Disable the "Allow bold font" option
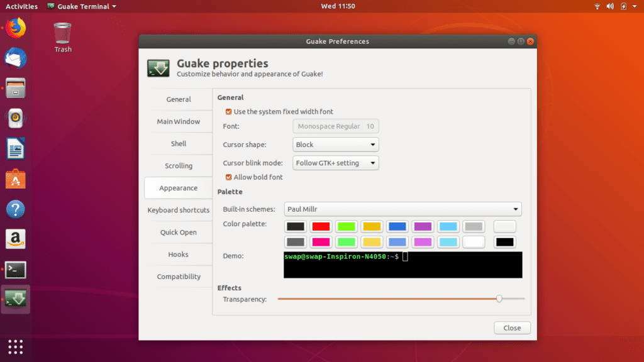This screenshot has width=644, height=362. [228, 177]
